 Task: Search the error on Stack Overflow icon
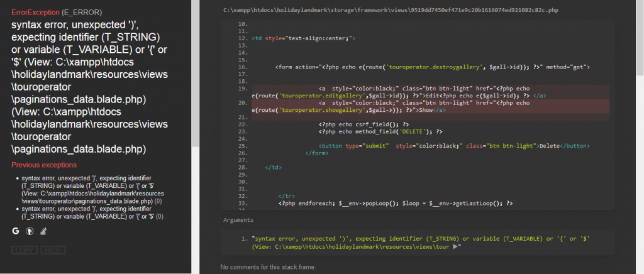pyautogui.click(x=44, y=231)
